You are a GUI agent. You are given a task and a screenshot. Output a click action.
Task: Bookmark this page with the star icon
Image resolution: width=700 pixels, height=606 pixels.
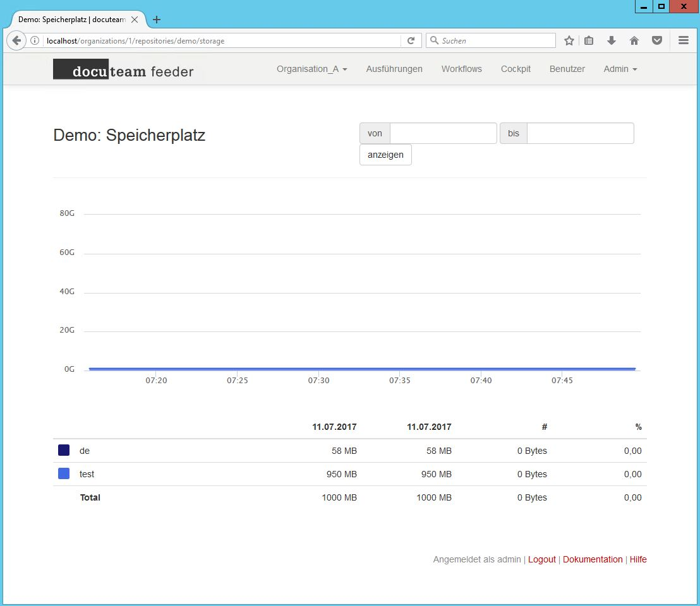(x=569, y=40)
